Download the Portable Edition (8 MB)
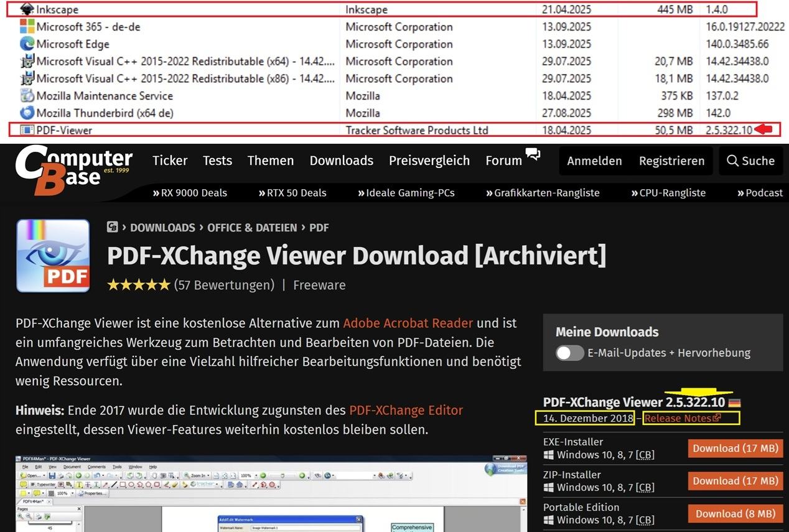Screen dimensions: 789x532 pyautogui.click(x=735, y=513)
